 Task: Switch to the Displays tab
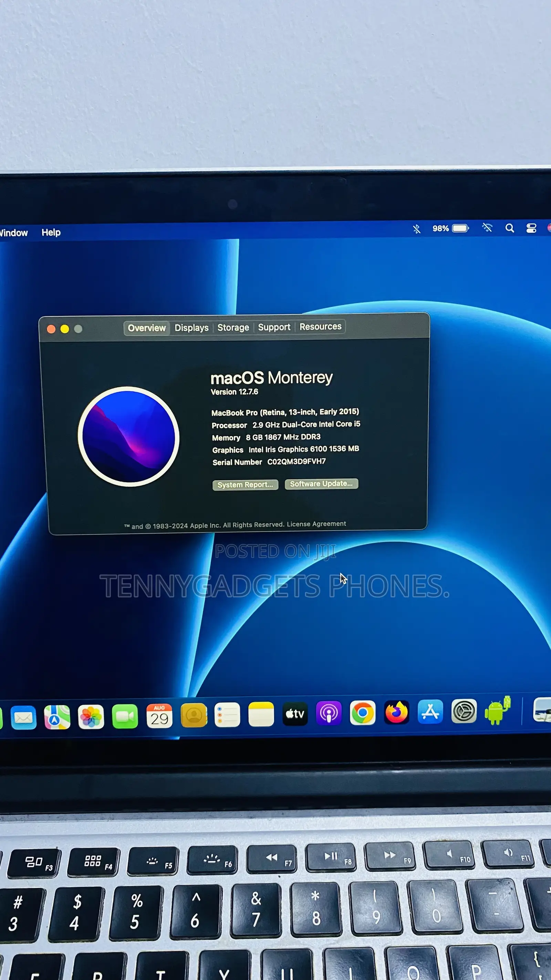pos(191,328)
